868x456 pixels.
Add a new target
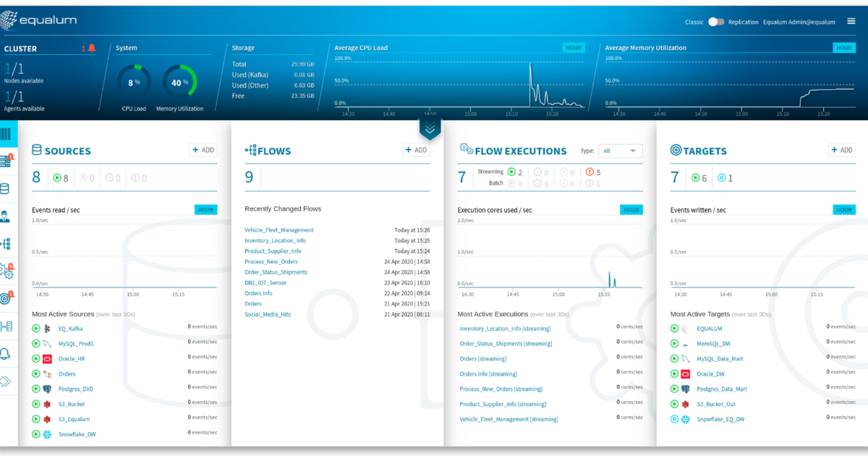[842, 150]
